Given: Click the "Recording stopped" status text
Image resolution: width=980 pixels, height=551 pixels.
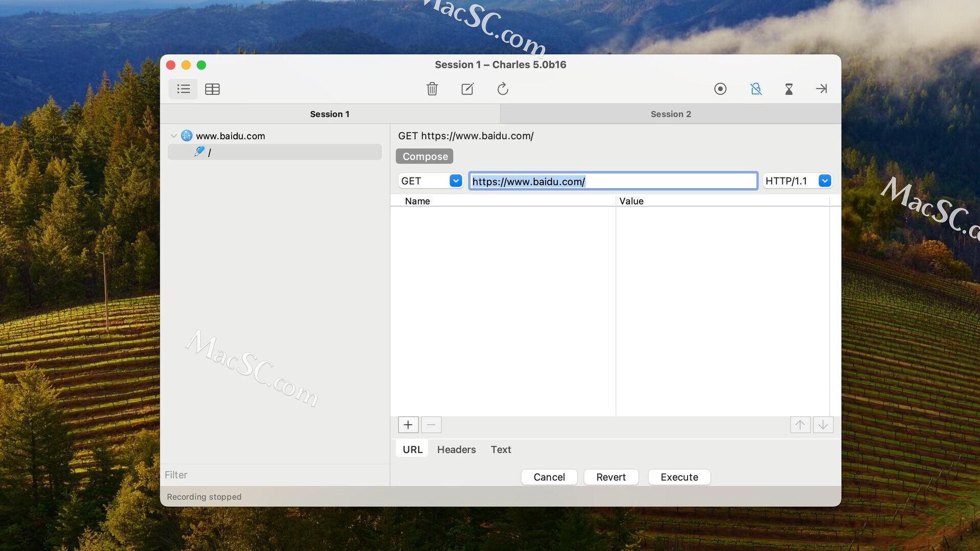Looking at the screenshot, I should 204,497.
